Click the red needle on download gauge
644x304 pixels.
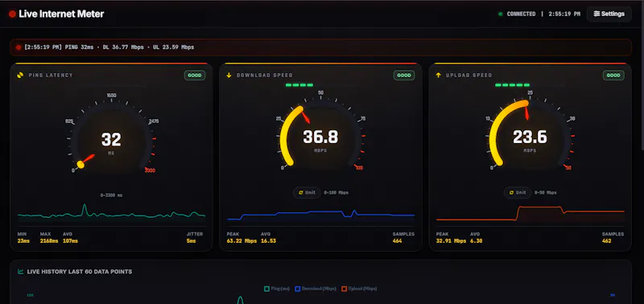coord(307,117)
